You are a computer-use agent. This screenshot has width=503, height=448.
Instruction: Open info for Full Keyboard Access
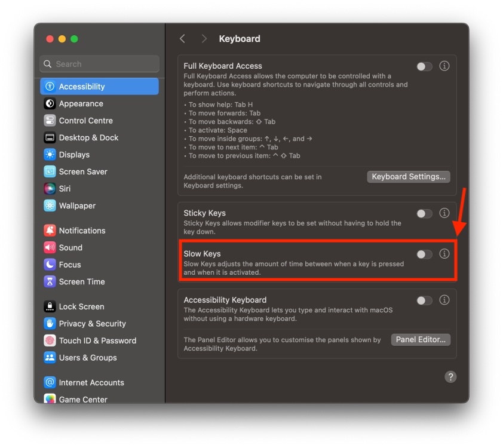point(444,66)
